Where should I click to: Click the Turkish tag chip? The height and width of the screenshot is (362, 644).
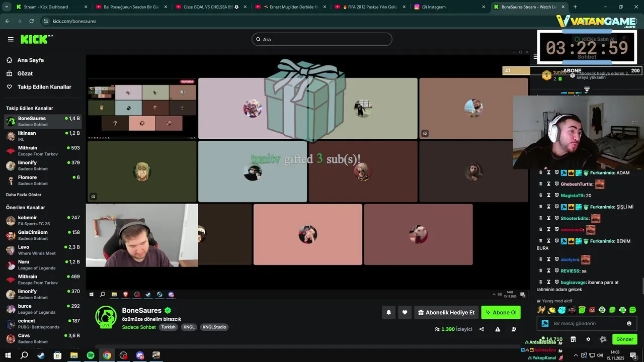pyautogui.click(x=168, y=327)
